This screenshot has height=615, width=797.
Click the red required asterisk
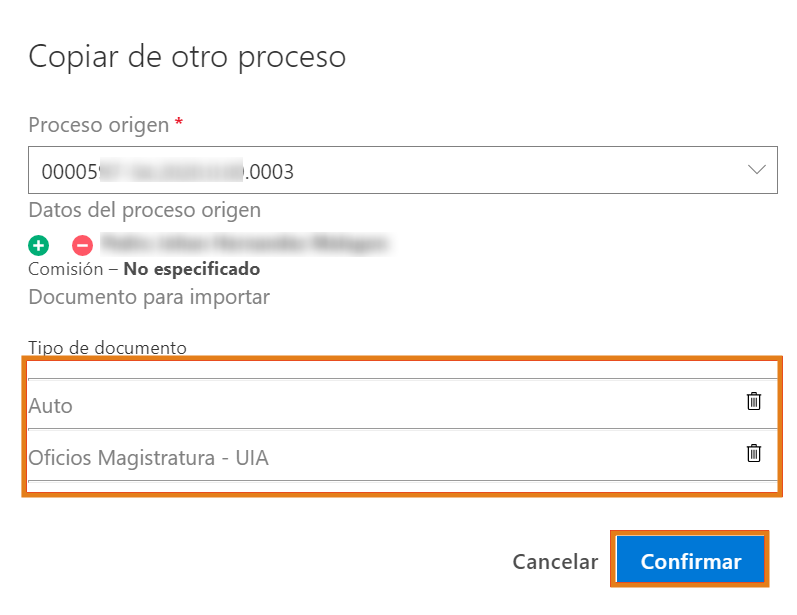pyautogui.click(x=179, y=122)
